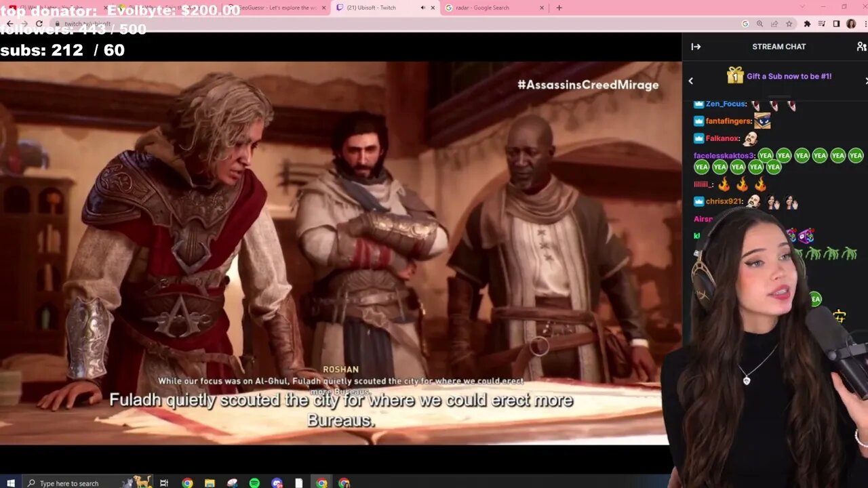Click Falkanox's emote in chat
This screenshot has width=868, height=488.
tap(750, 138)
